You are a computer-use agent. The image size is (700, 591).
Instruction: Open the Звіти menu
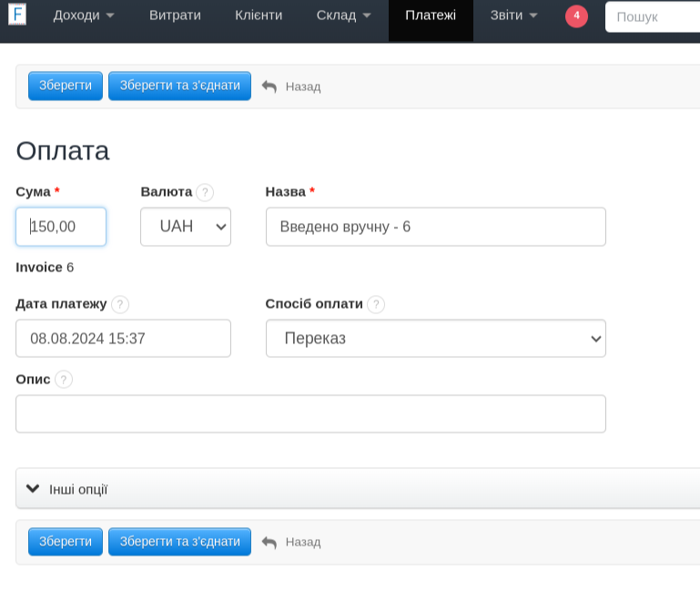coord(513,15)
